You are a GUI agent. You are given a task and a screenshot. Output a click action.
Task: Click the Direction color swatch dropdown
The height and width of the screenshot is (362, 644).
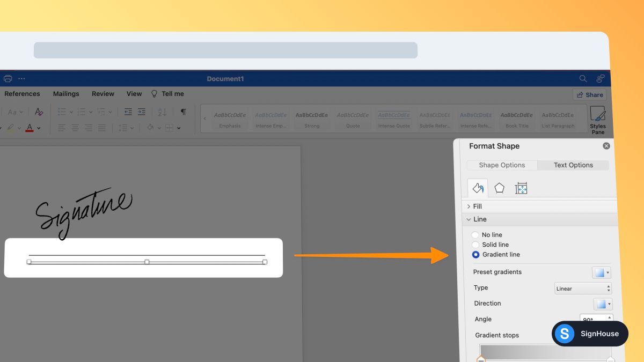(601, 304)
